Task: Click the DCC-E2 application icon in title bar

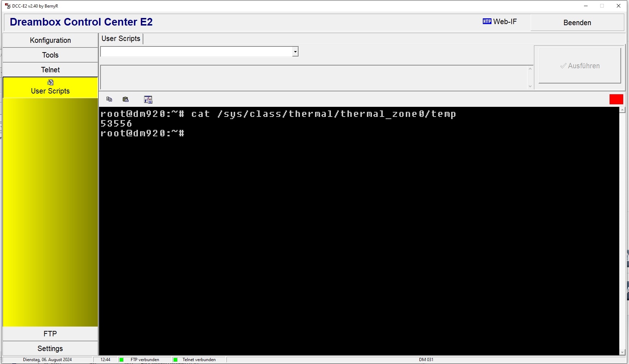Action: [x=8, y=6]
